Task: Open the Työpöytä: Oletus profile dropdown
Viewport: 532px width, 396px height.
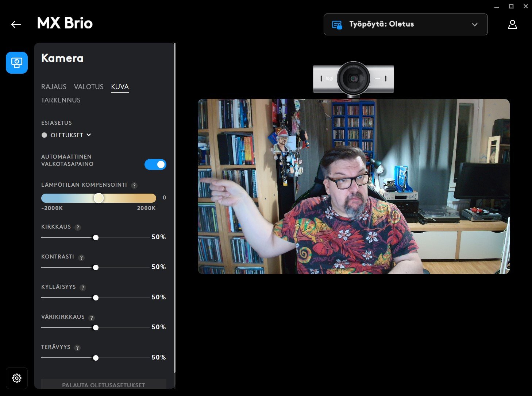Action: point(406,24)
